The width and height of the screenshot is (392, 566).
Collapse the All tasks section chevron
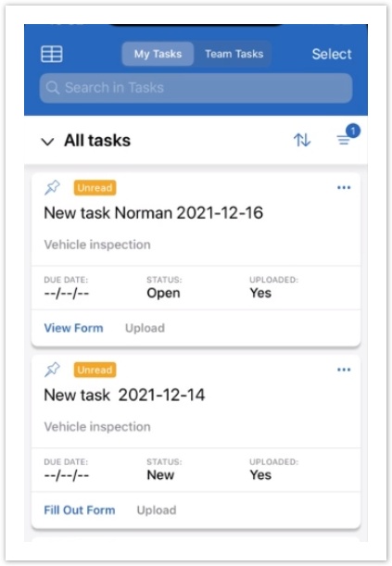47,142
